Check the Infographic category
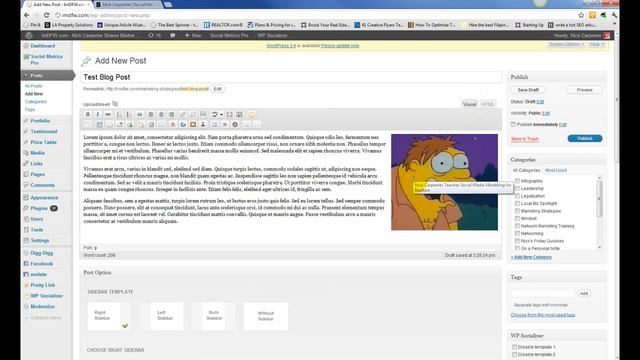The height and width of the screenshot is (360, 640). [x=517, y=181]
